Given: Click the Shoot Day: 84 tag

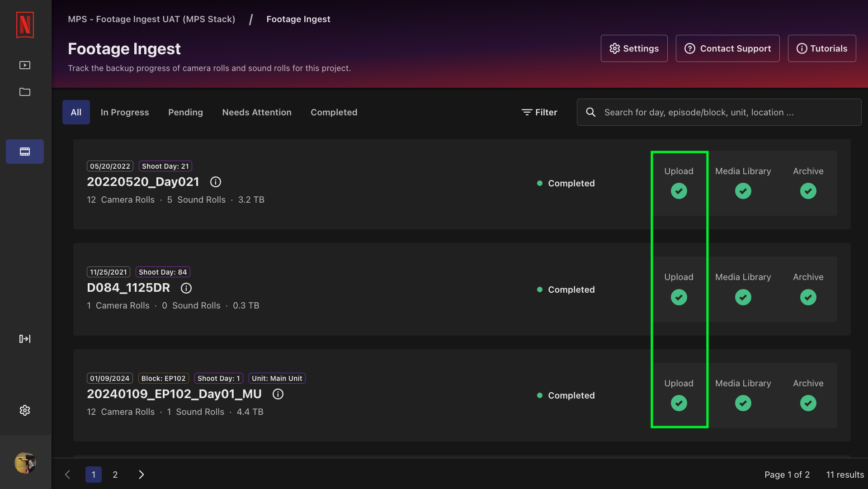Looking at the screenshot, I should point(163,272).
